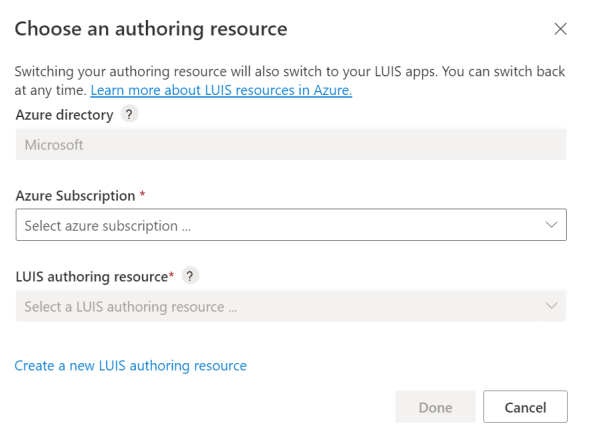This screenshot has width=589, height=446.
Task: Open the Azure Subscription dropdown
Action: (291, 225)
